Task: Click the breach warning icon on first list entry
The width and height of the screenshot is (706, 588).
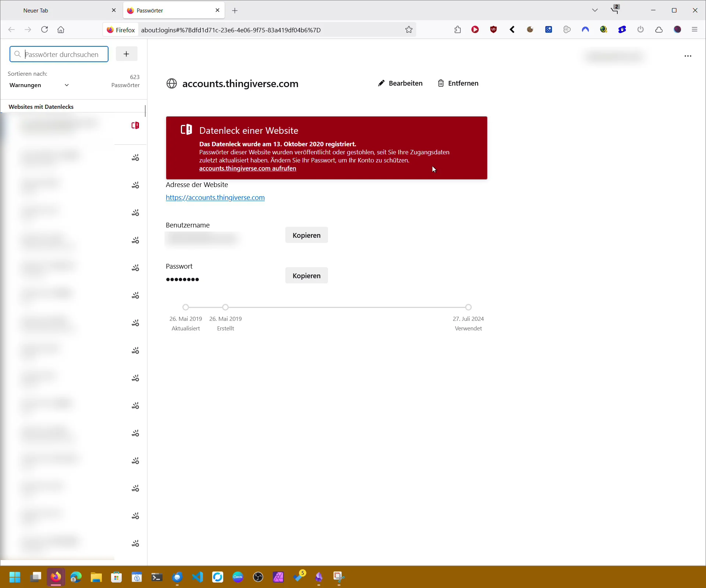Action: point(135,126)
